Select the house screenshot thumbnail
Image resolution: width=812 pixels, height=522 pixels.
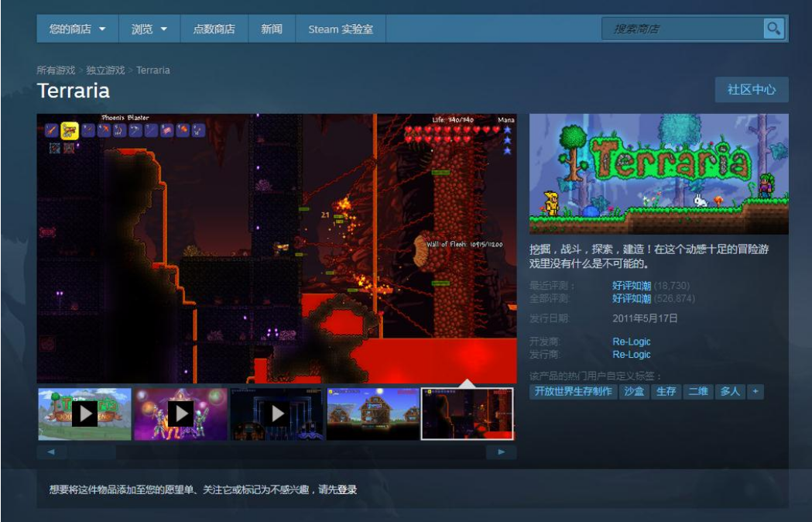click(x=373, y=414)
